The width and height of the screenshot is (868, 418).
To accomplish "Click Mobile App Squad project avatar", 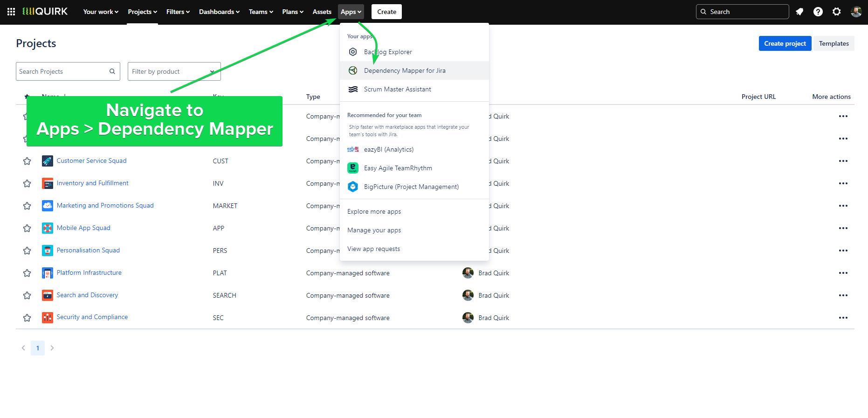I will click(48, 228).
